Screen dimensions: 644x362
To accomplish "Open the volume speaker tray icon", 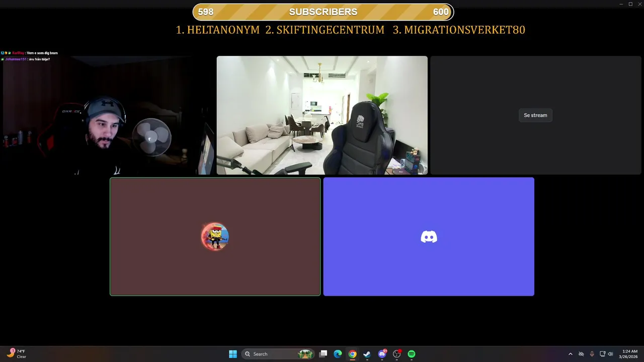I will [610, 354].
